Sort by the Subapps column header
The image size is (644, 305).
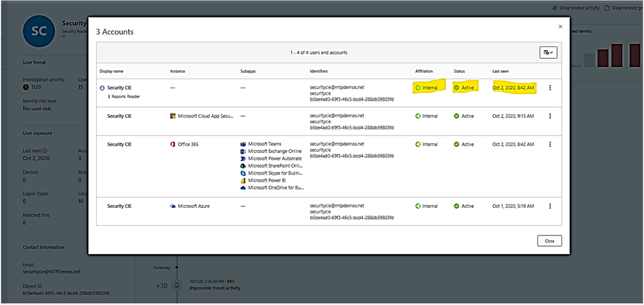(x=248, y=71)
